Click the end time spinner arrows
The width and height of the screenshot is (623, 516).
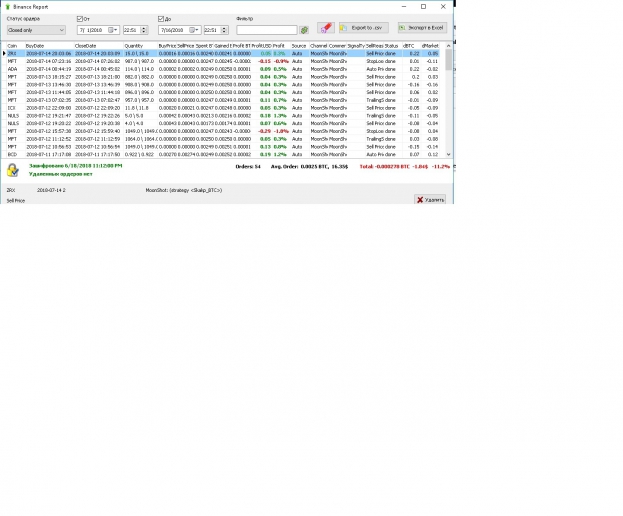[224, 30]
